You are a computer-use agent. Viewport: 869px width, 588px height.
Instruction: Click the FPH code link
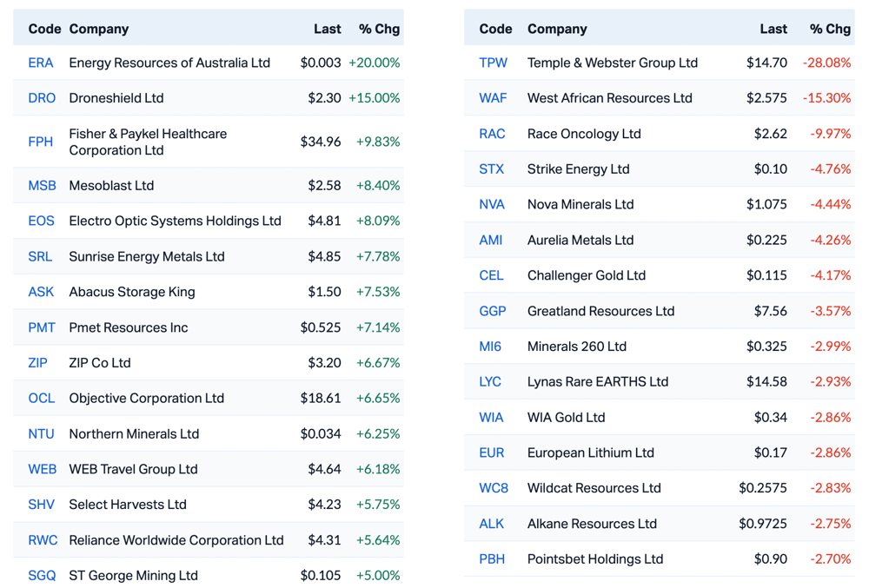(x=41, y=142)
